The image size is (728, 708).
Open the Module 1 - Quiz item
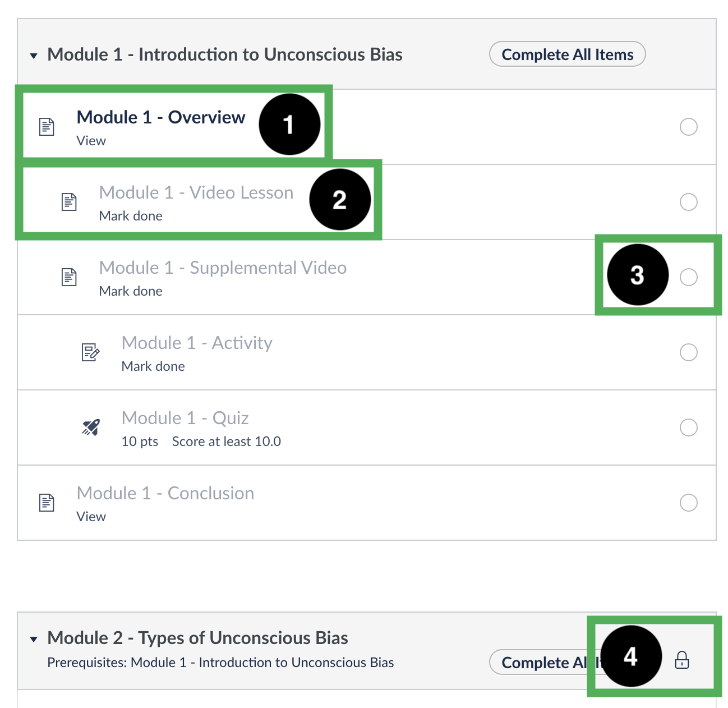(x=185, y=418)
